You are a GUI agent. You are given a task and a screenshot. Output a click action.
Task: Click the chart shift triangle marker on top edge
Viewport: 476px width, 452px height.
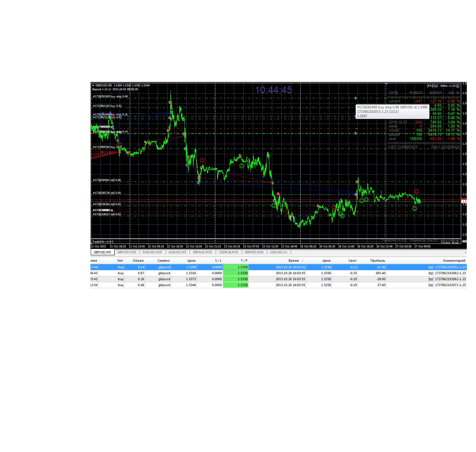point(386,84)
